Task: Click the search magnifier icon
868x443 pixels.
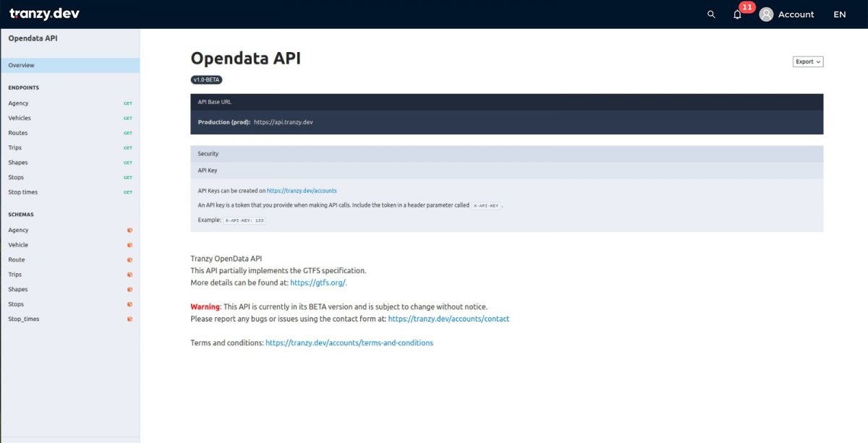Action: [711, 14]
